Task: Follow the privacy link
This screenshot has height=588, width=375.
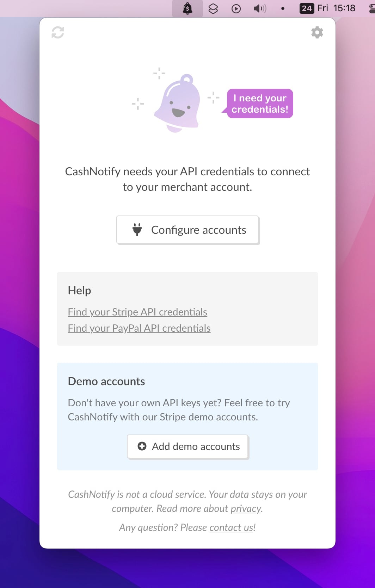Action: 246,508
